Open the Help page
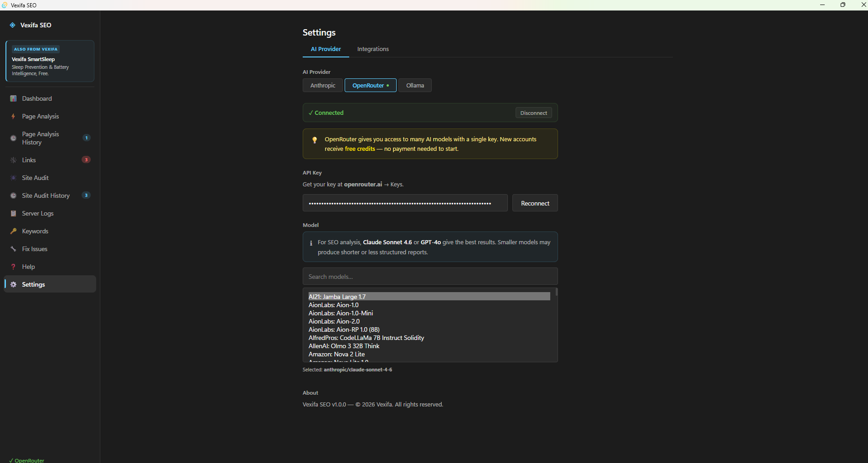868x463 pixels. click(50, 267)
